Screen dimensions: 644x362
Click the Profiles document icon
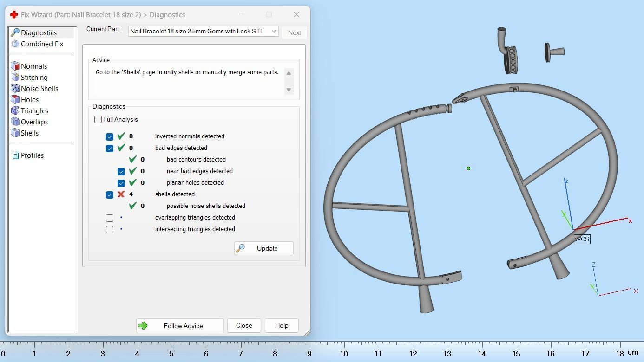pos(15,155)
